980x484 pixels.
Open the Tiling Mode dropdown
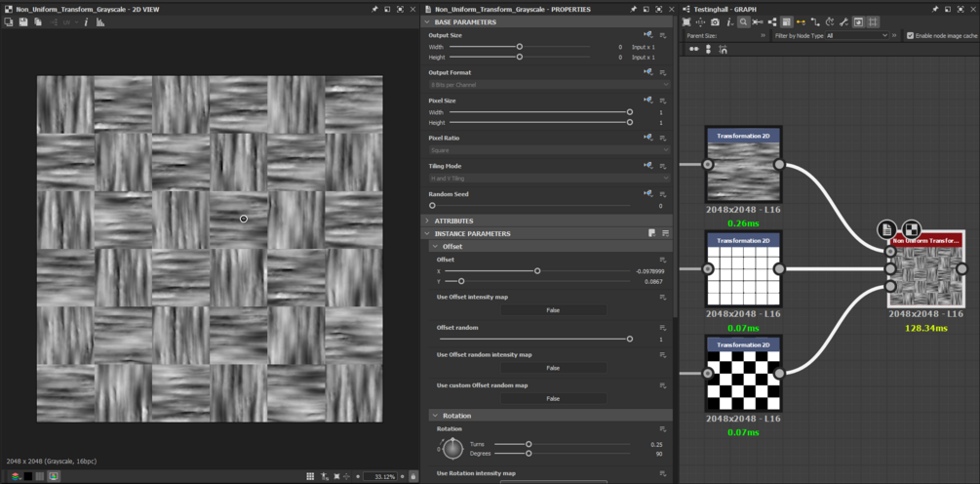click(549, 179)
